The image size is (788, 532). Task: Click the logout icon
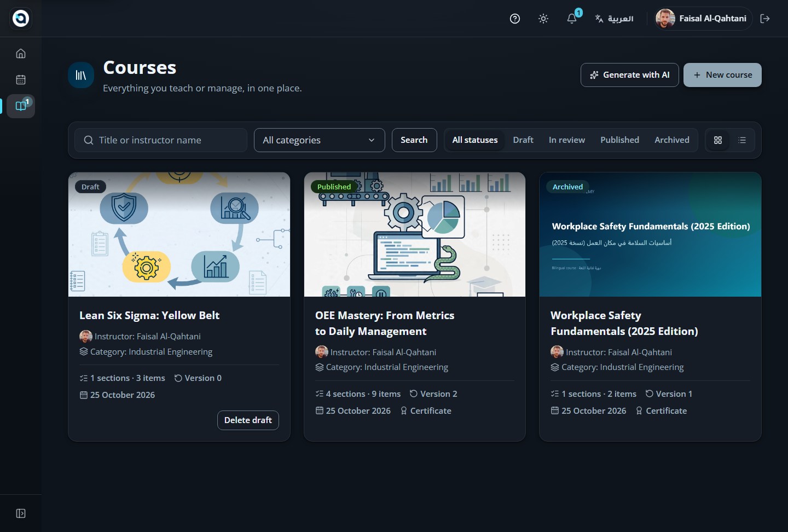[765, 19]
